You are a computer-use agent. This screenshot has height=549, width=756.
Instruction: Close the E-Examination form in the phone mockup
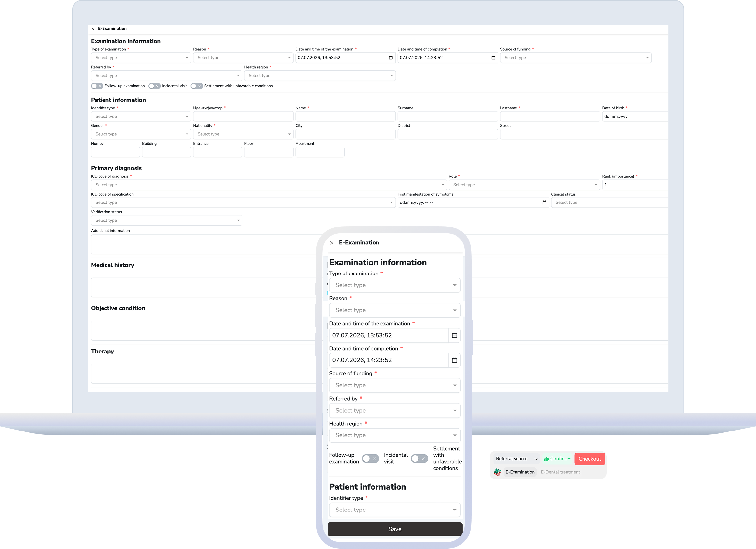point(332,243)
